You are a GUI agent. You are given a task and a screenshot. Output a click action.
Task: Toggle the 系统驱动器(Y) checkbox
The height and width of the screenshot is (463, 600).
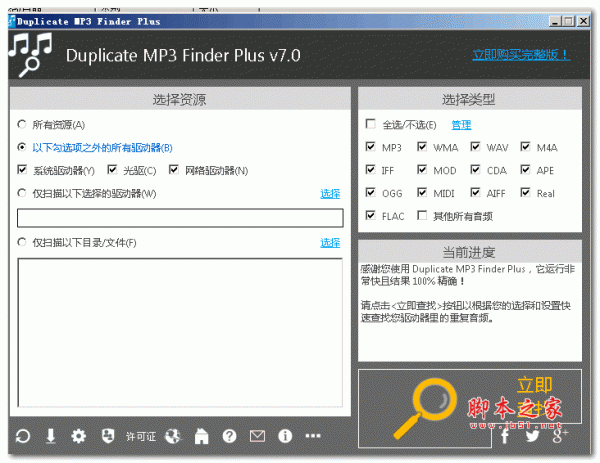(22, 170)
